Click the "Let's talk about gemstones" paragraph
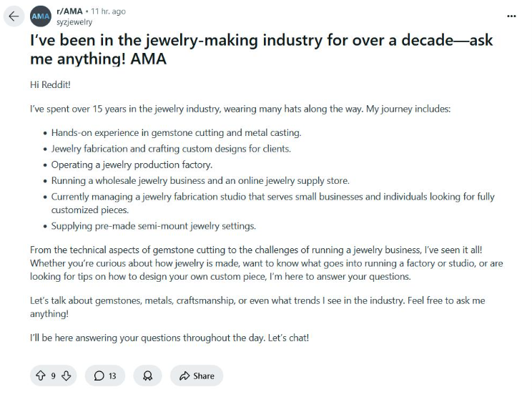 point(257,307)
